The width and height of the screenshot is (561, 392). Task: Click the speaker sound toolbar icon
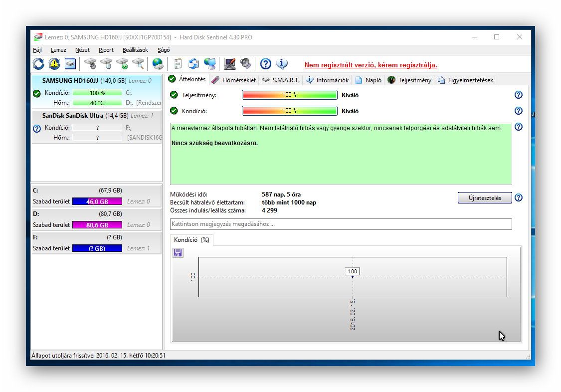[x=245, y=64]
